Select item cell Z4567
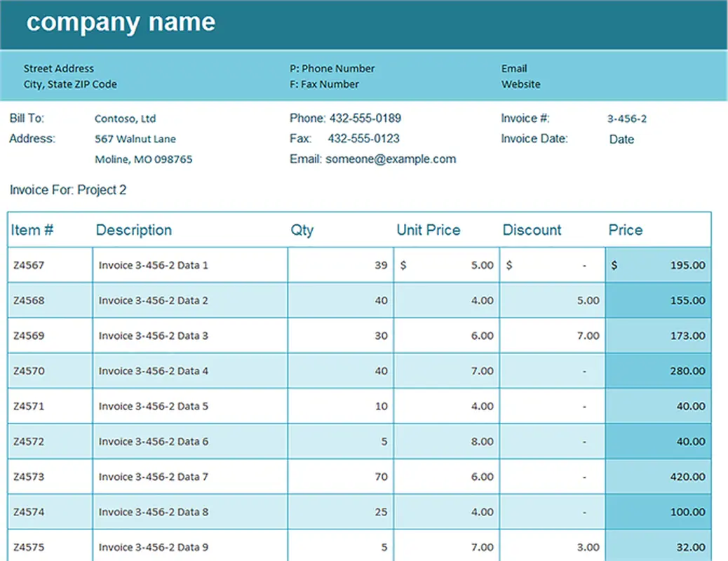 (x=28, y=266)
